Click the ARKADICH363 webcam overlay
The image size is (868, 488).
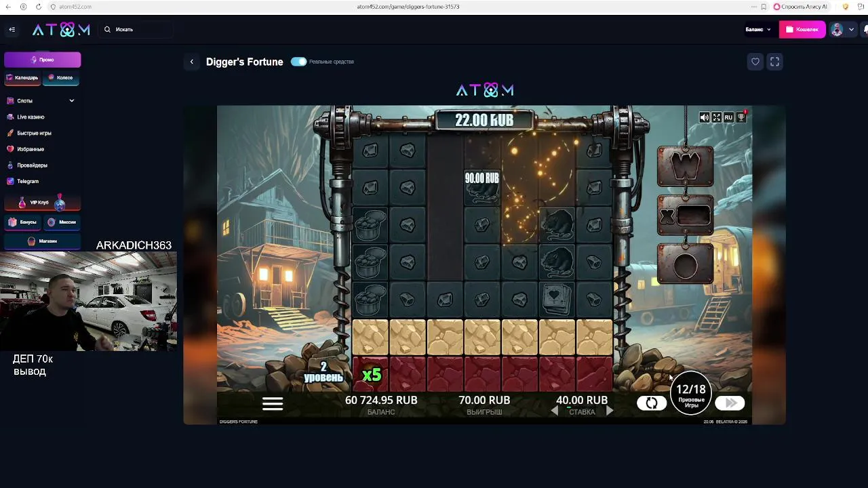[x=89, y=301]
